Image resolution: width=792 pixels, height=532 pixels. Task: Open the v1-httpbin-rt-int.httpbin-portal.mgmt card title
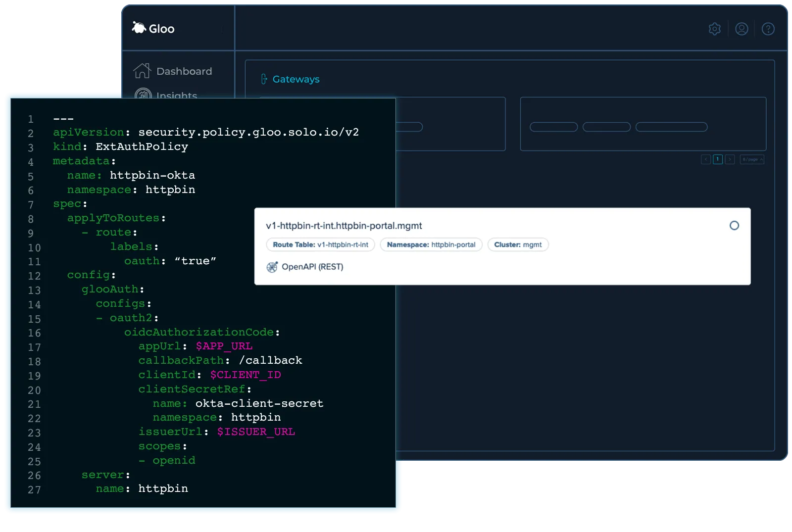(x=344, y=226)
